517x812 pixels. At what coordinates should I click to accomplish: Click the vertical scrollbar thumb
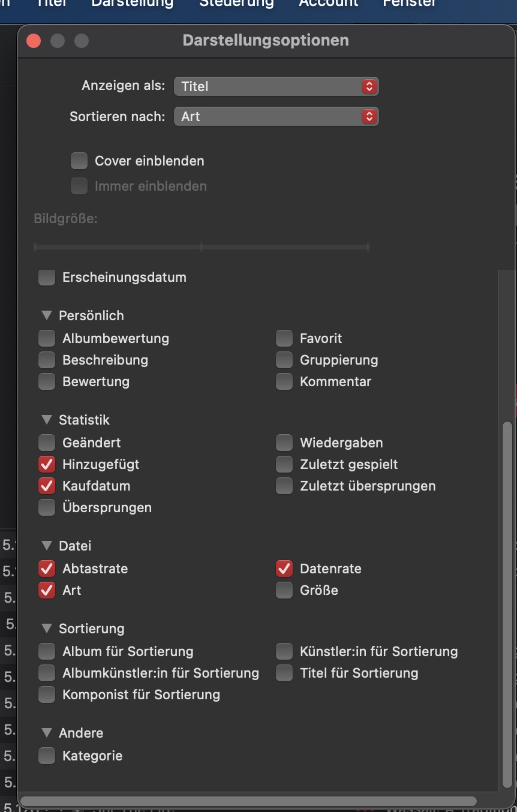click(x=507, y=600)
